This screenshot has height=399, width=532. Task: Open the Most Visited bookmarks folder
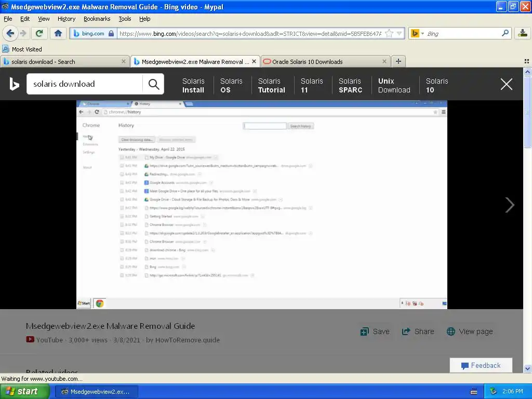22,49
